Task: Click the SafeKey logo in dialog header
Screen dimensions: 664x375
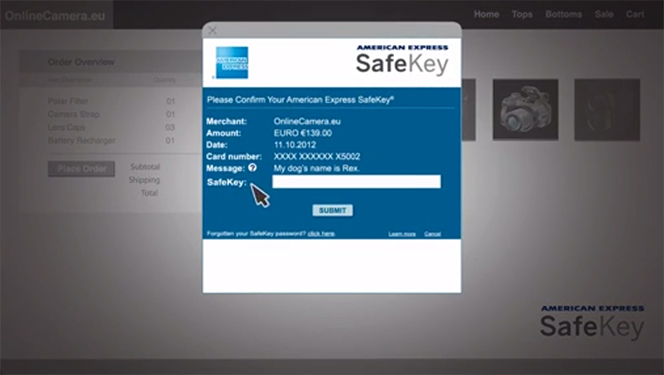Action: pos(402,61)
